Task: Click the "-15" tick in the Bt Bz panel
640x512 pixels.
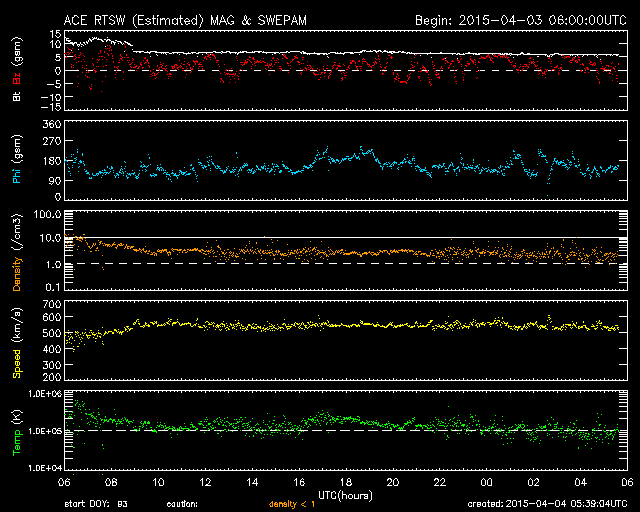Action: pos(51,107)
